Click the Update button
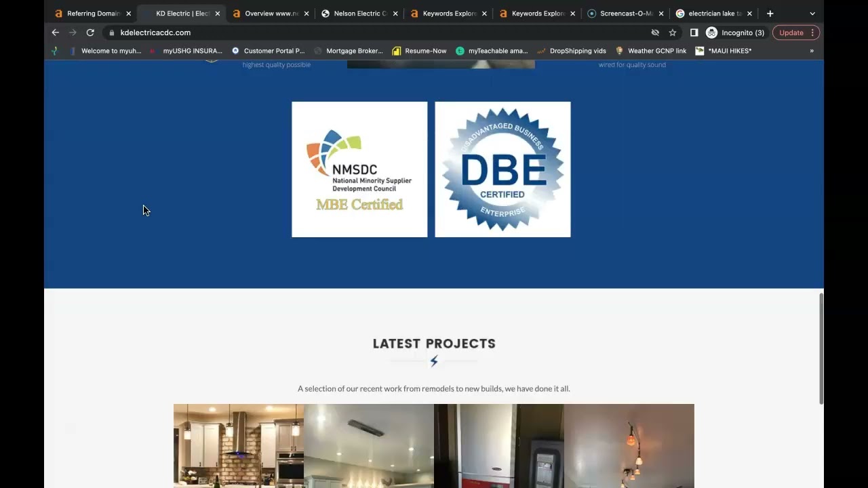 (x=796, y=33)
